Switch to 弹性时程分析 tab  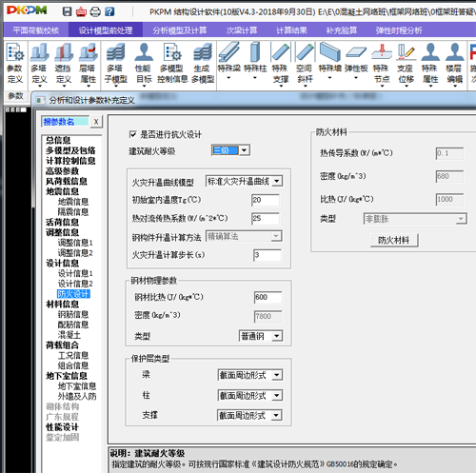click(399, 30)
